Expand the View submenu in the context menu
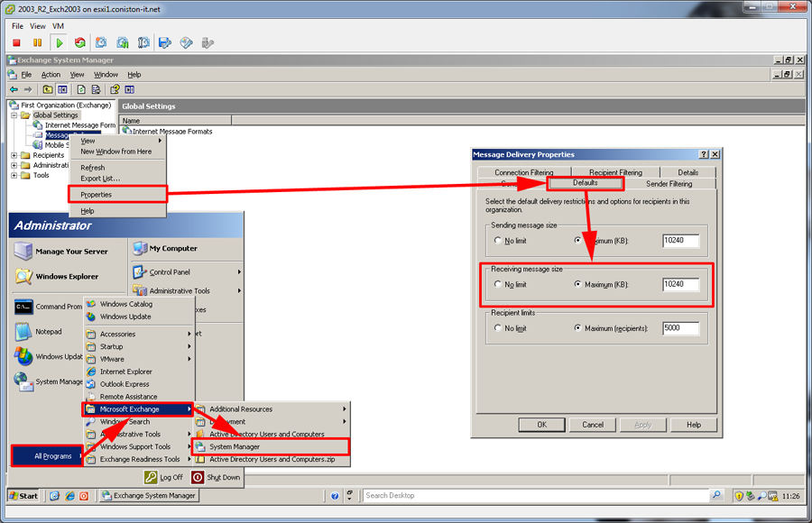The image size is (812, 523). coord(117,141)
